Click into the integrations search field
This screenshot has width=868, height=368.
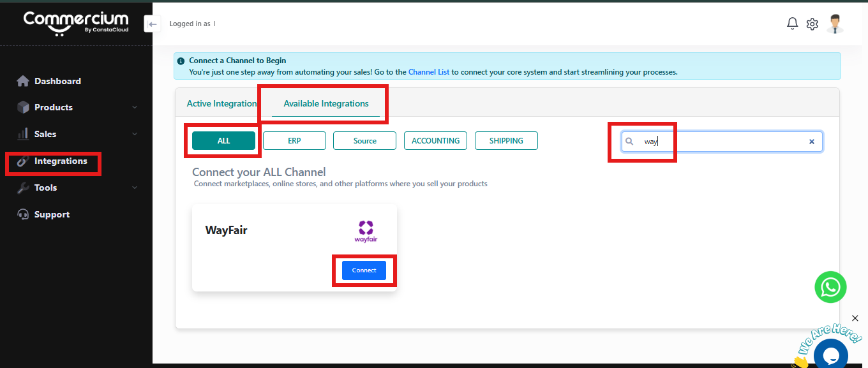tap(722, 142)
